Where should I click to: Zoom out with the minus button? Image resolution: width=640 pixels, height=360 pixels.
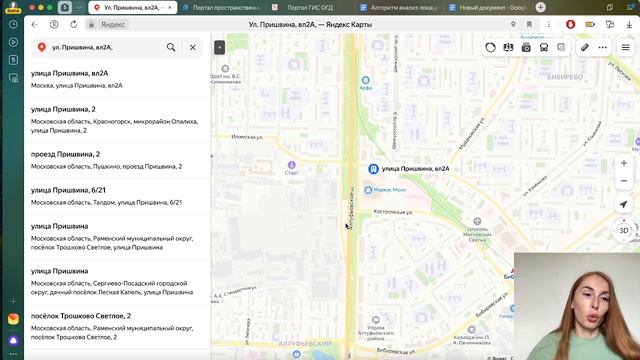624,181
